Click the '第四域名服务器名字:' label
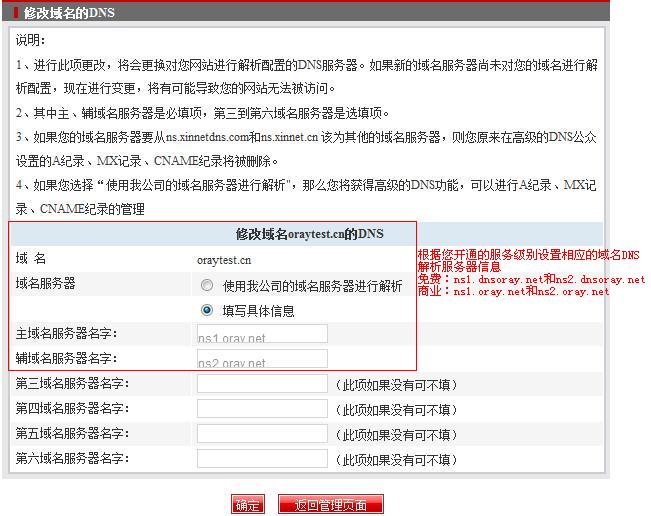651x516 pixels. 73,408
